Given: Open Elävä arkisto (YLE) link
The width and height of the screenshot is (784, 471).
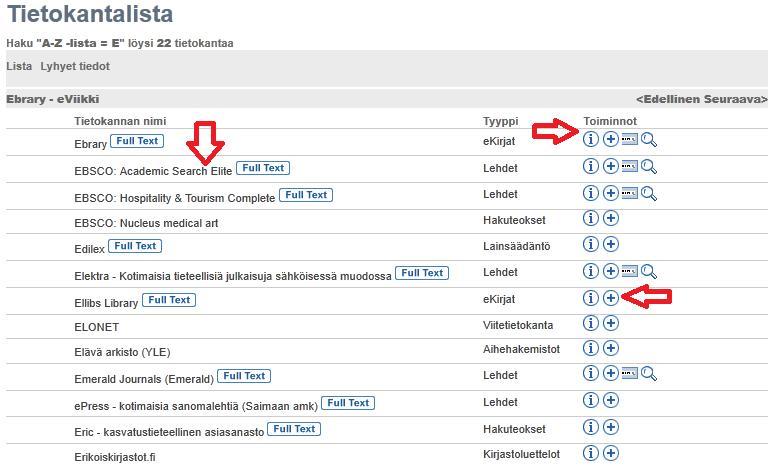Looking at the screenshot, I should [x=122, y=352].
